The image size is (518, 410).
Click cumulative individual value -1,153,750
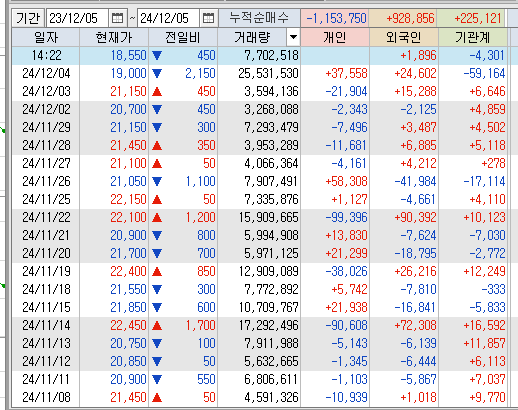(x=336, y=18)
